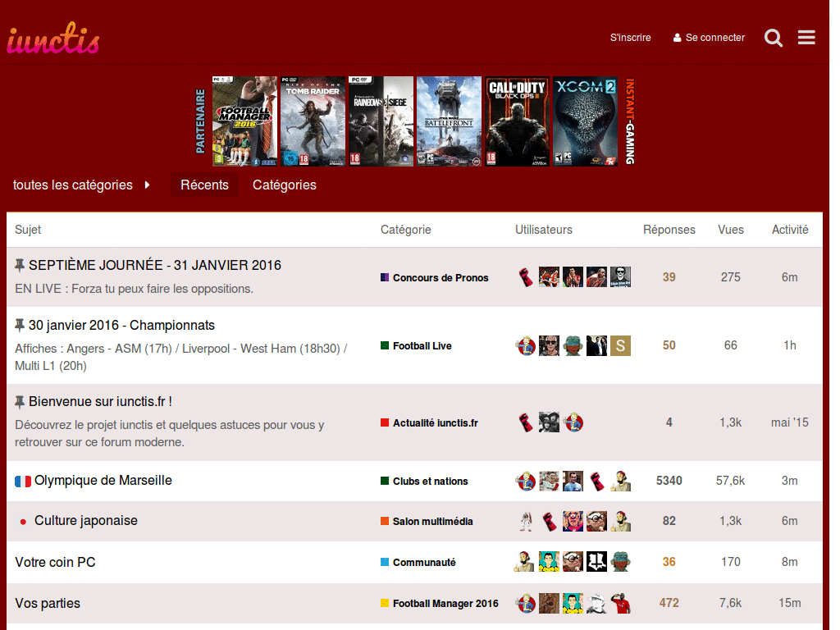Open the Star Wars Battlefront cover

449,121
